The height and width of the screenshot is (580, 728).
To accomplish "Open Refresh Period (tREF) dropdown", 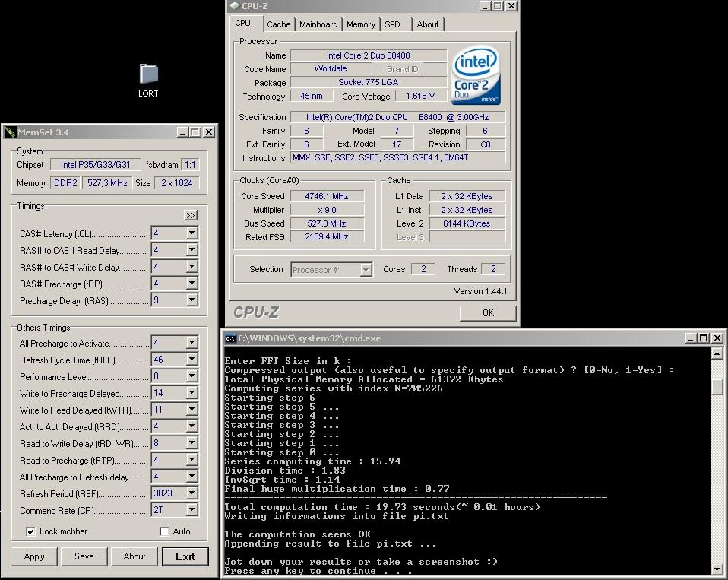I will point(191,493).
